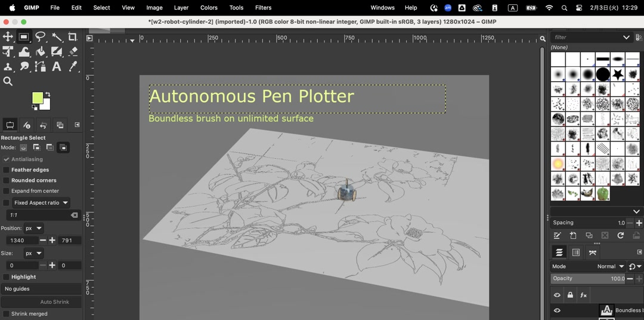The image size is (644, 320).
Task: Open the Size unit px dropdown
Action: tap(33, 253)
